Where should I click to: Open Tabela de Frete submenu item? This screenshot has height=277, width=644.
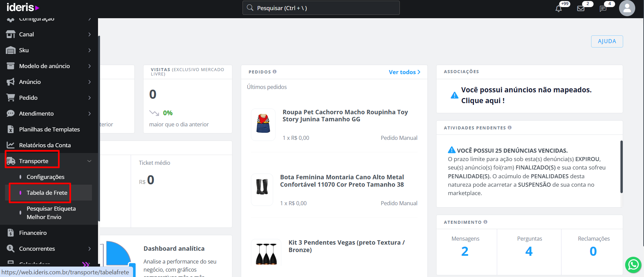(x=47, y=193)
